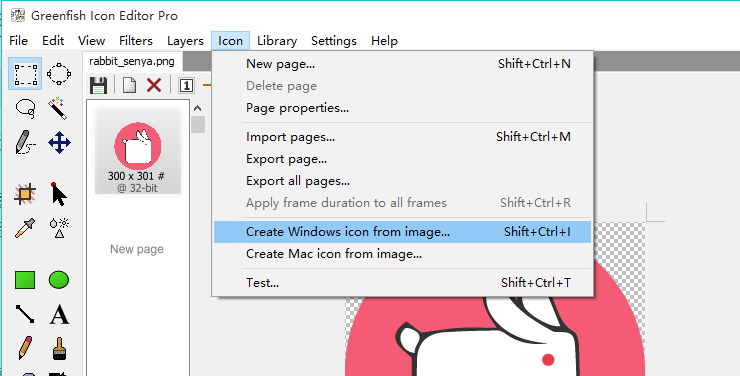740x376 pixels.
Task: Select the Eyedropper tool
Action: pos(25,228)
